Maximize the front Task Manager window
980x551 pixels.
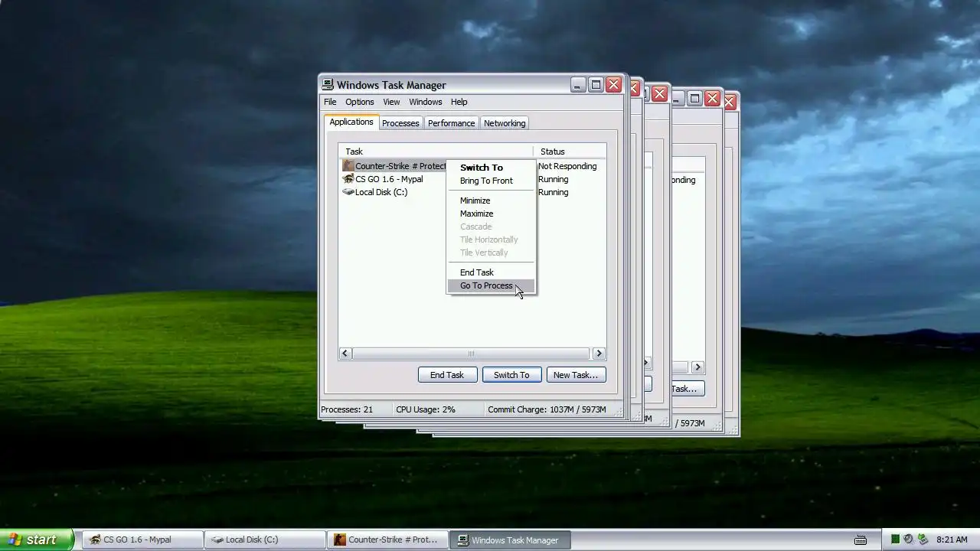point(596,85)
